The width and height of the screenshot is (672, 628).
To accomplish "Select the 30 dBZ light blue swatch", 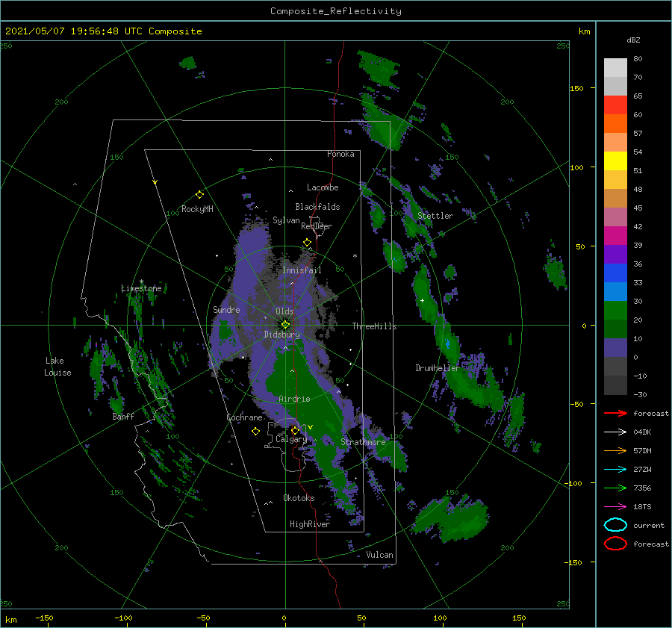I will pos(615,291).
